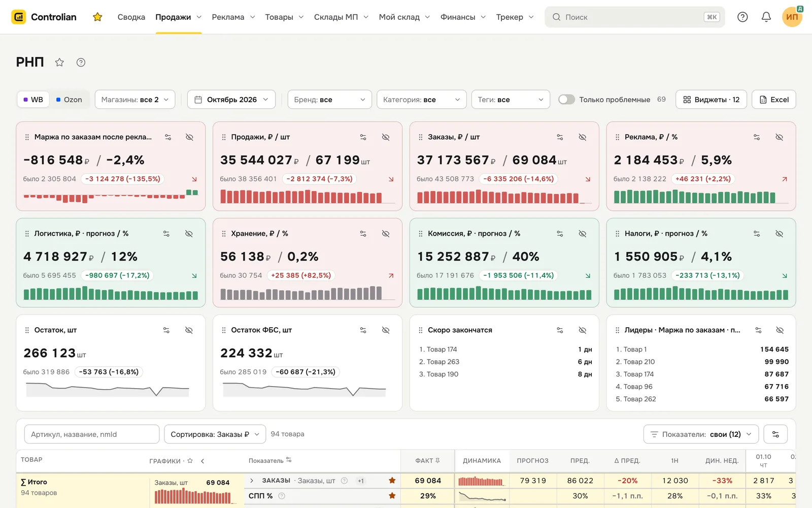Open the Теги: все dropdown
Image resolution: width=812 pixels, height=508 pixels.
[511, 100]
